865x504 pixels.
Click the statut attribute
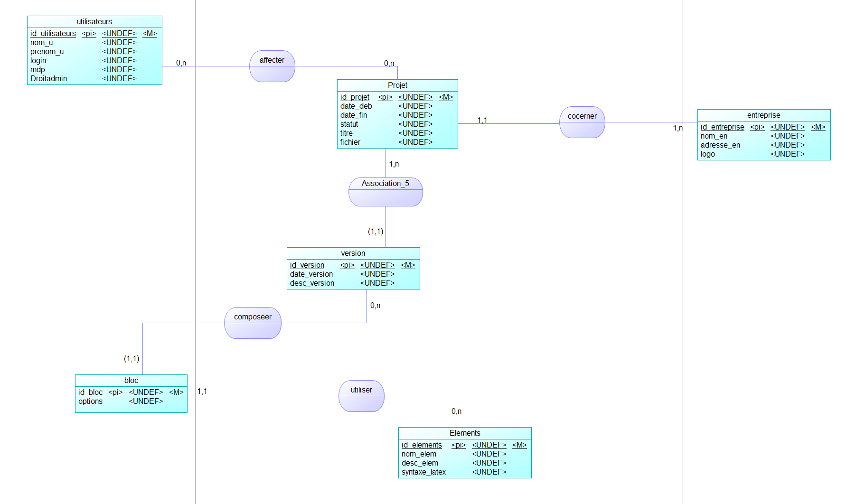[x=349, y=124]
